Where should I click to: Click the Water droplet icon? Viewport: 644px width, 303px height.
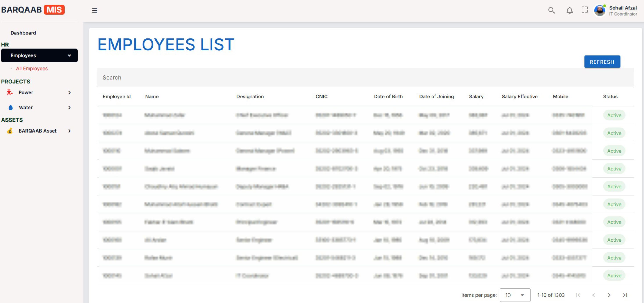click(x=11, y=107)
